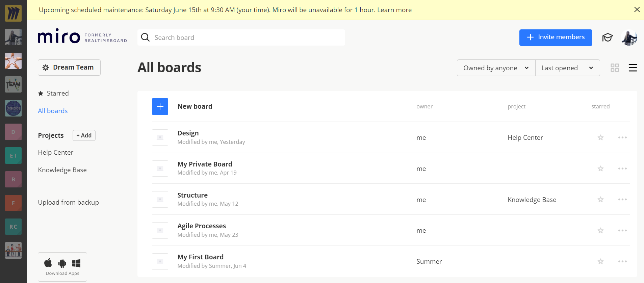Viewport: 644px width, 283px height.
Task: Switch to list view layout
Action: (x=633, y=68)
